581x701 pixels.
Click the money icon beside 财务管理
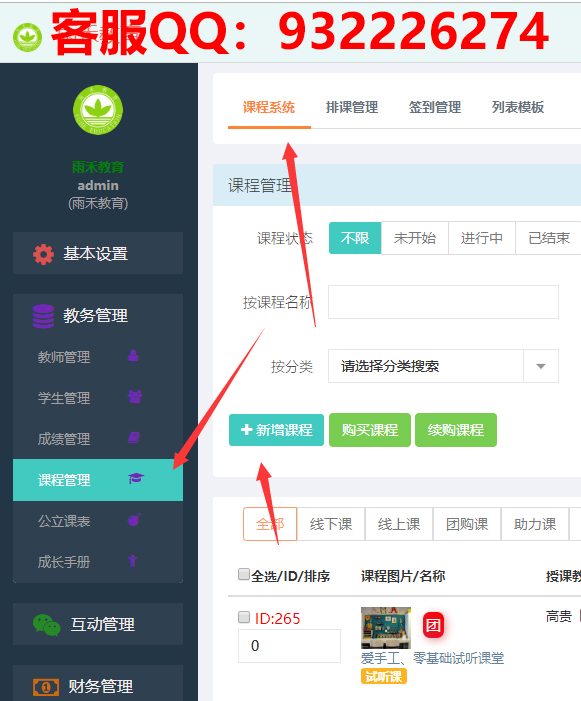pos(46,687)
